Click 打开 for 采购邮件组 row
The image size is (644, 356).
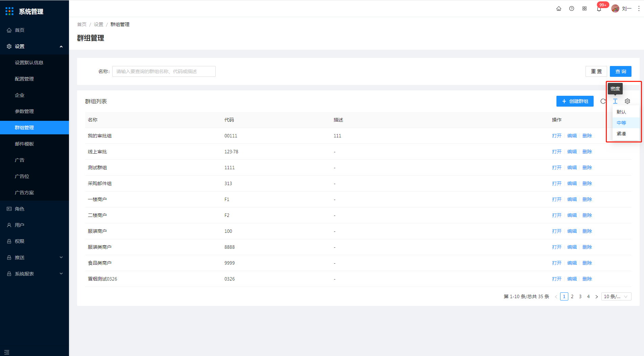coord(557,183)
